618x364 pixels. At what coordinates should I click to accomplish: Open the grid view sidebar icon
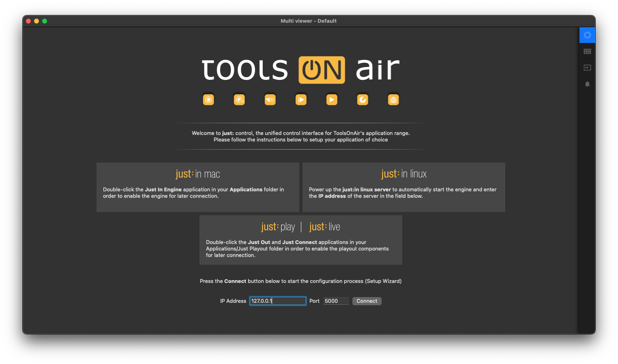click(587, 51)
